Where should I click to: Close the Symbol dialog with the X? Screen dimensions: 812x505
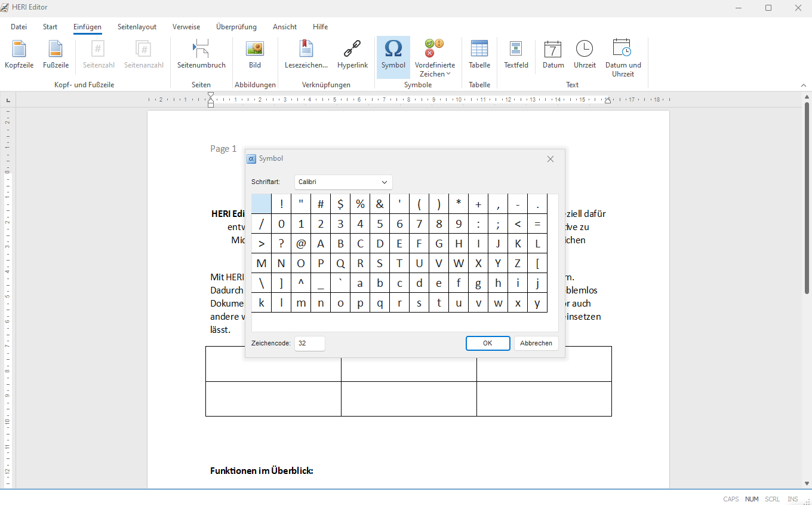(x=550, y=159)
